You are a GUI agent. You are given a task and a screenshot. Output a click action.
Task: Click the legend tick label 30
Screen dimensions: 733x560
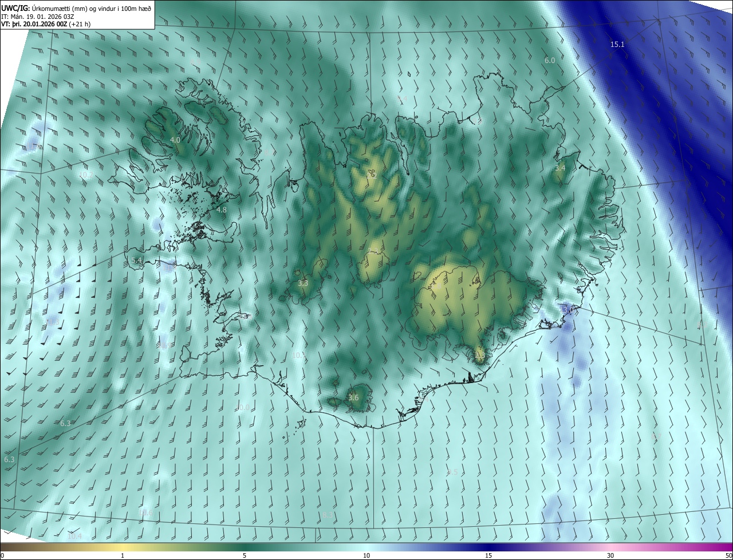[610, 555]
